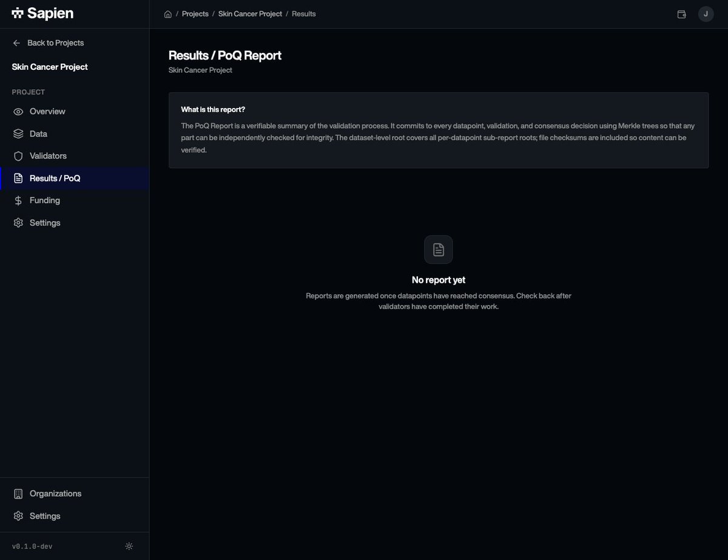This screenshot has width=728, height=560.
Task: Open the wallet icon in top bar
Action: click(x=682, y=14)
